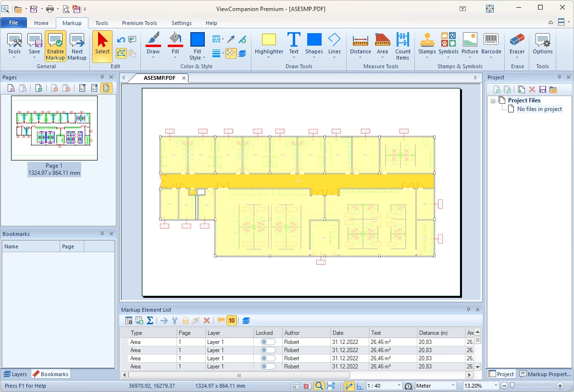Switch to the Markup Properties tab

click(545, 374)
